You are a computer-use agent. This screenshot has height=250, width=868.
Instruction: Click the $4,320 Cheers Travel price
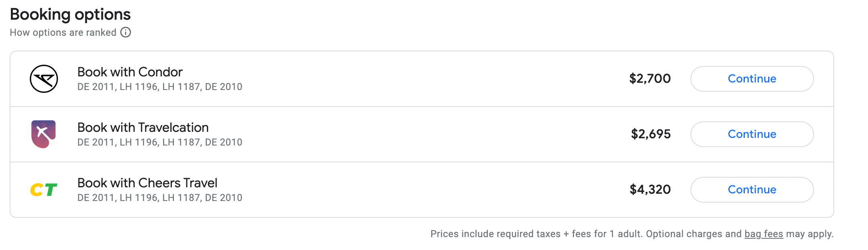tap(650, 189)
